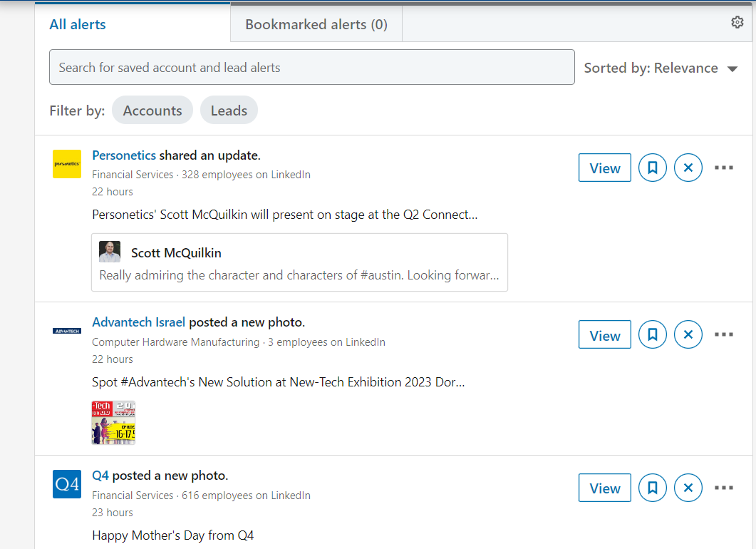Viewport: 756px width, 549px height.
Task: Focus the saved account and lead alerts search field
Action: coord(312,67)
